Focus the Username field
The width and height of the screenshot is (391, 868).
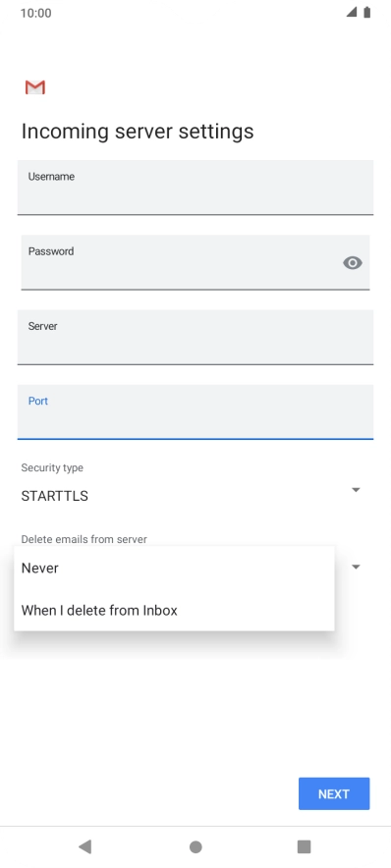point(195,188)
